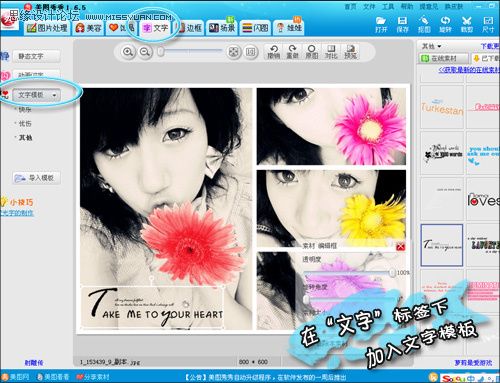The image size is (500, 383).
Task: Click the Sogou input method icon in tray
Action: coord(454,379)
